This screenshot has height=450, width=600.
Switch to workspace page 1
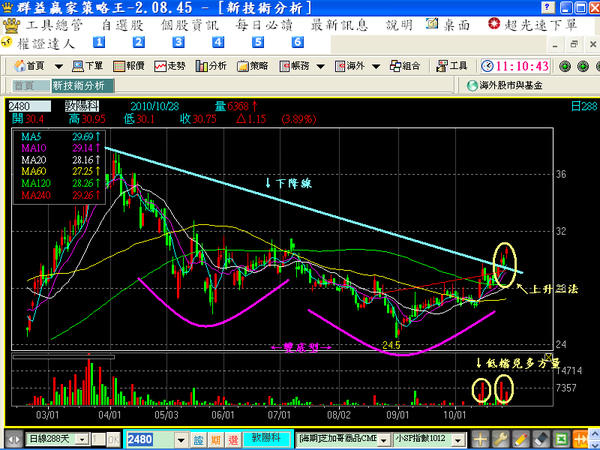click(99, 42)
